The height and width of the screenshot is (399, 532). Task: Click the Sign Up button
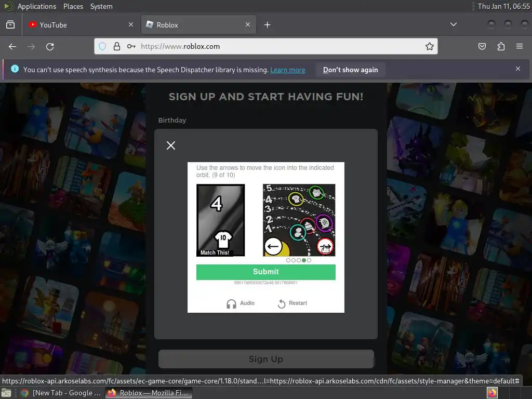[x=266, y=359]
